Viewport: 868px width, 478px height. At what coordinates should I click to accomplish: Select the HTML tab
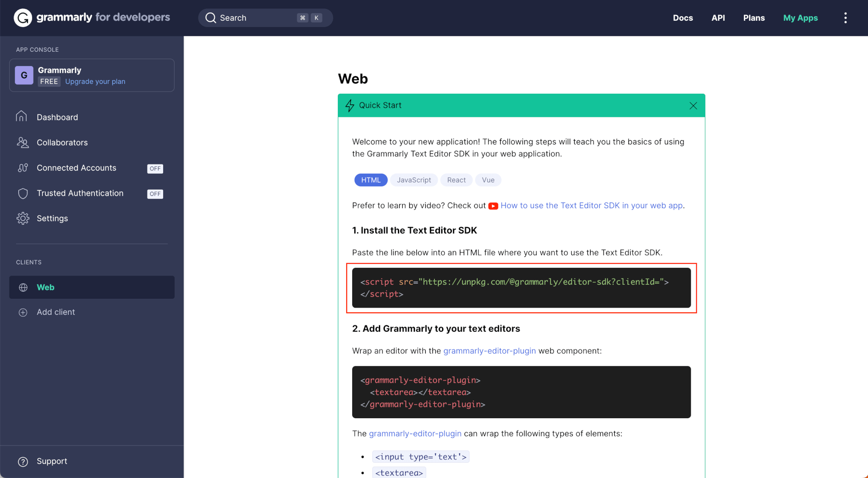coord(371,180)
